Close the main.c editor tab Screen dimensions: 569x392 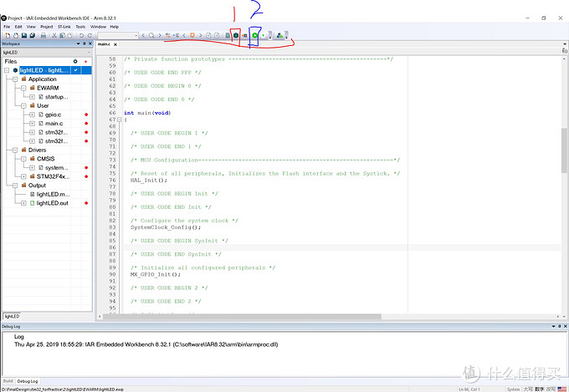(x=115, y=44)
